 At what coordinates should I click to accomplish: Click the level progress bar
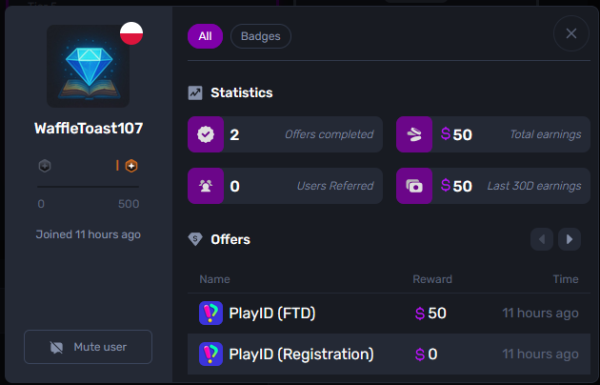[88, 187]
